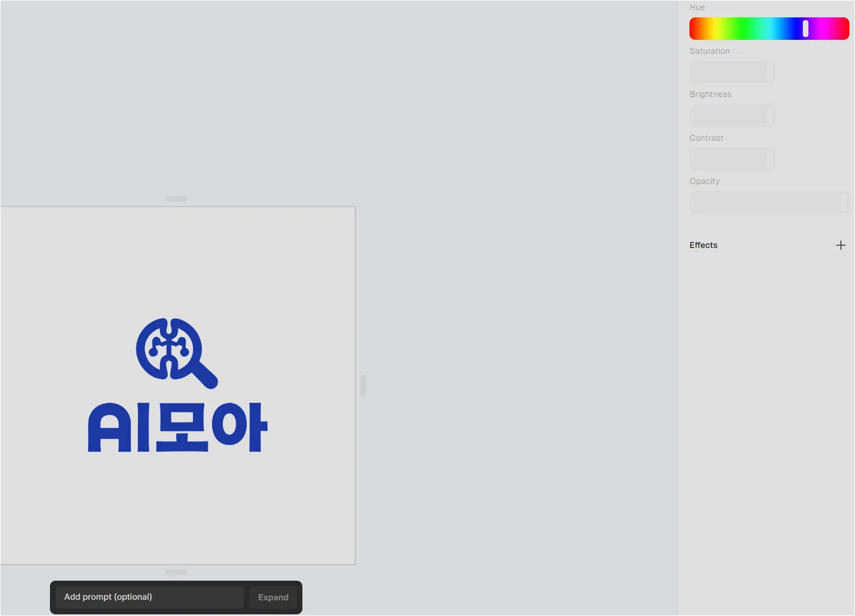The width and height of the screenshot is (855, 616).
Task: Click the right-side expand handle of the image
Action: 363,385
